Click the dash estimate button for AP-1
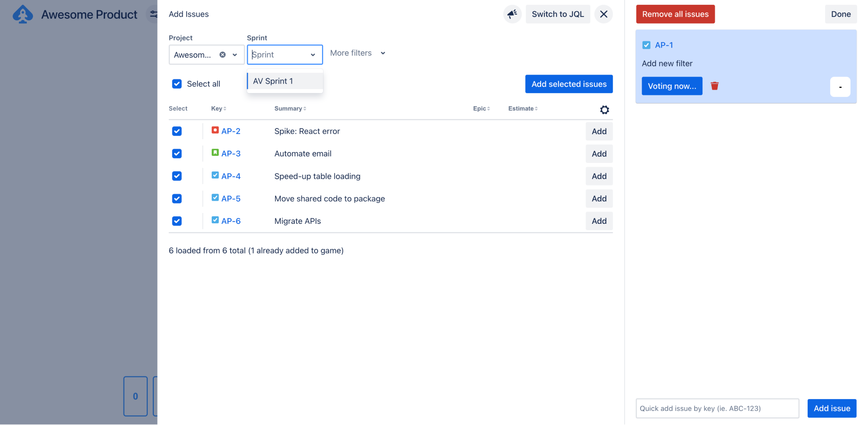The height and width of the screenshot is (425, 868). [x=840, y=87]
